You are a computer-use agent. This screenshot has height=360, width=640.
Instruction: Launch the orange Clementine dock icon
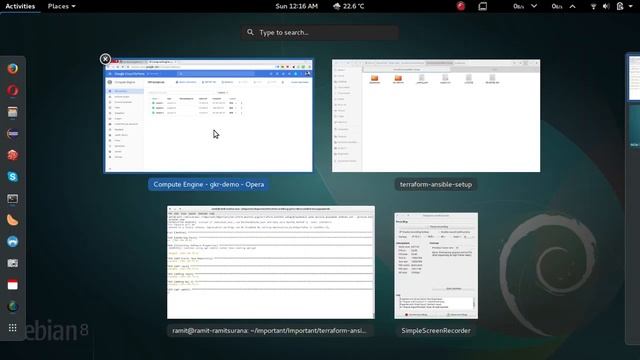click(13, 220)
